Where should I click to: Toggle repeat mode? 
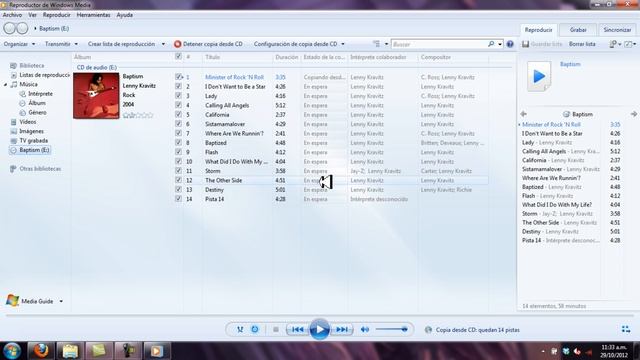click(255, 329)
